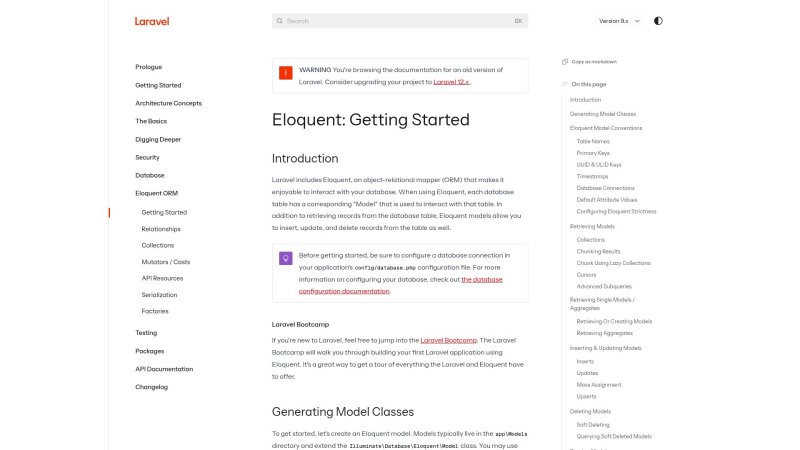The width and height of the screenshot is (800, 450).
Task: Jump to Mass Assignment section
Action: tap(599, 385)
